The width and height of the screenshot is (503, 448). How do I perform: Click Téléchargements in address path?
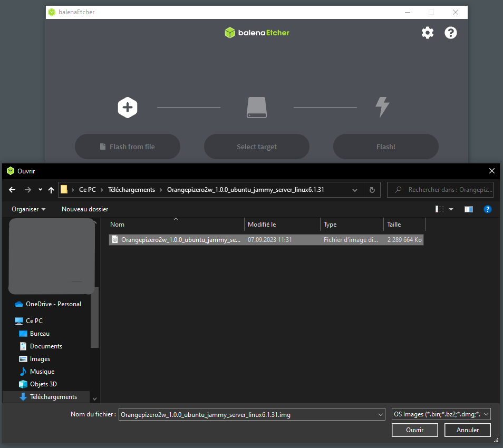click(x=131, y=190)
